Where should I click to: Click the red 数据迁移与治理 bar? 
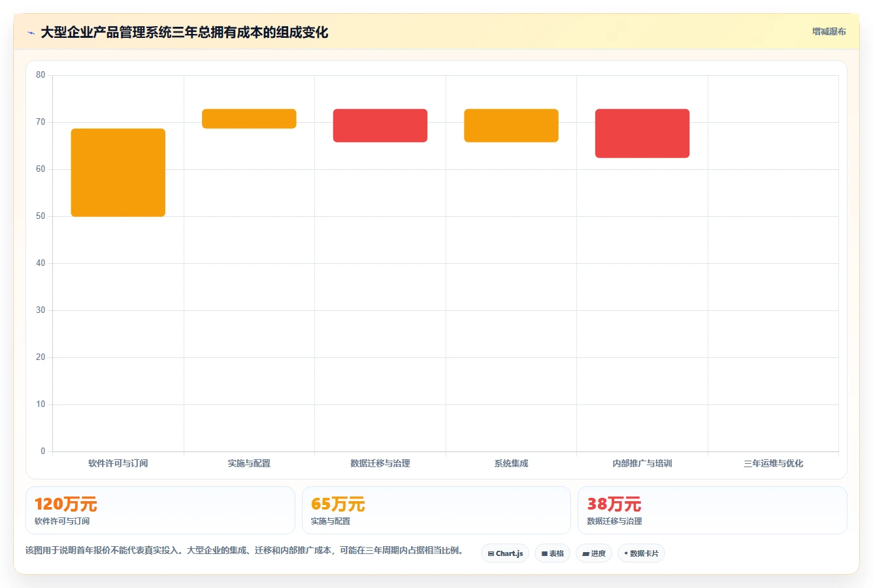point(380,125)
